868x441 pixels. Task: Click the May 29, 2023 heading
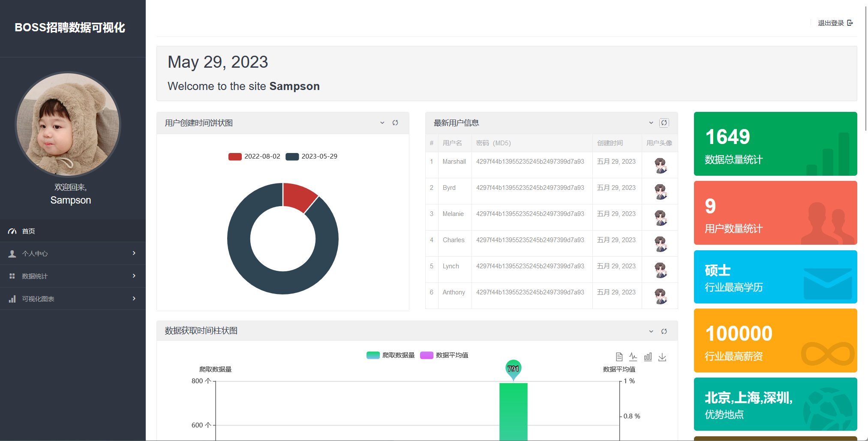click(x=218, y=62)
